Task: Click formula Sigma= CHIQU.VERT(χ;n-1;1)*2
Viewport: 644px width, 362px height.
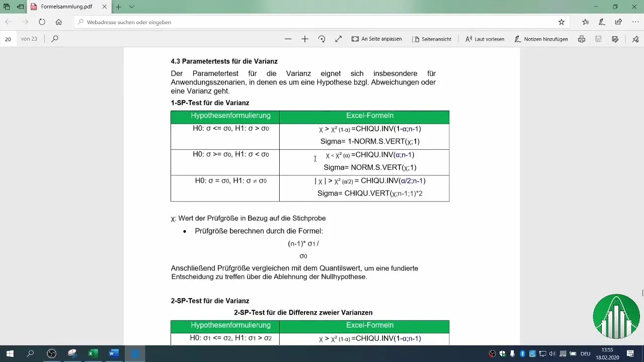Action: pyautogui.click(x=370, y=193)
